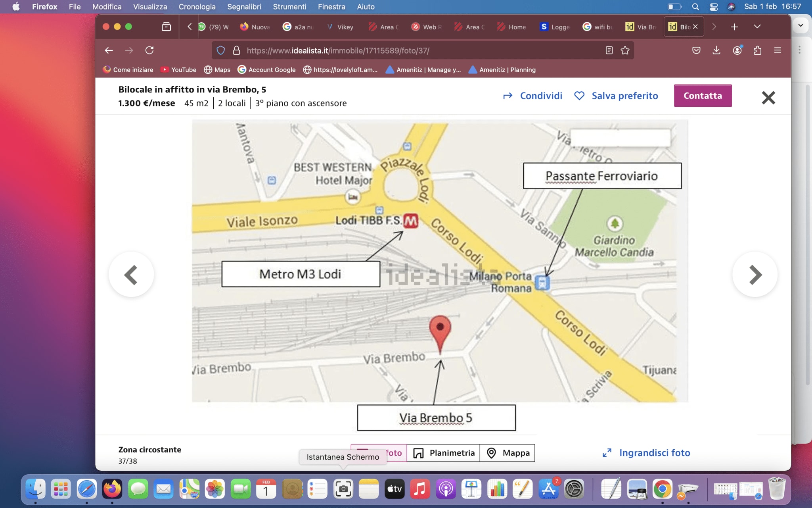
Task: Click Condividi to share the listing
Action: (532, 96)
